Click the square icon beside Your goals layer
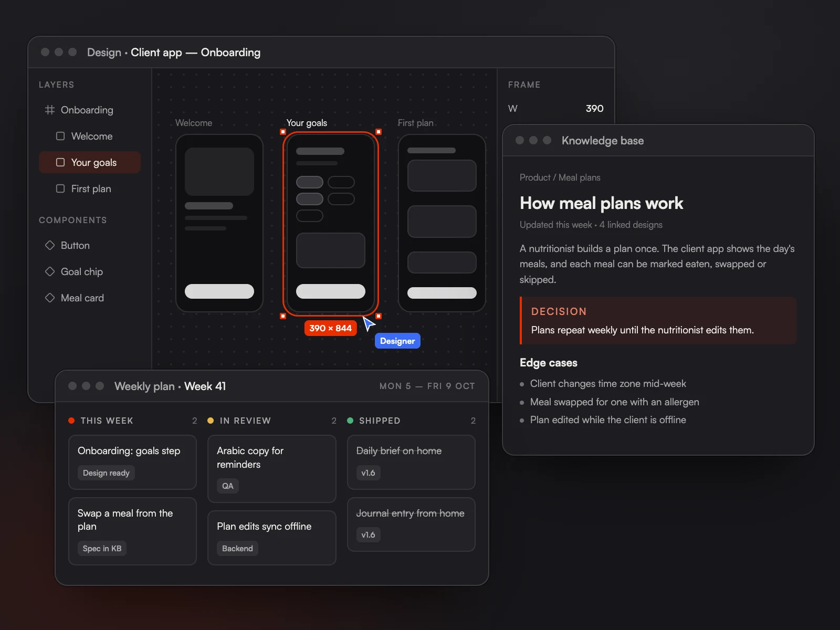 click(x=60, y=162)
